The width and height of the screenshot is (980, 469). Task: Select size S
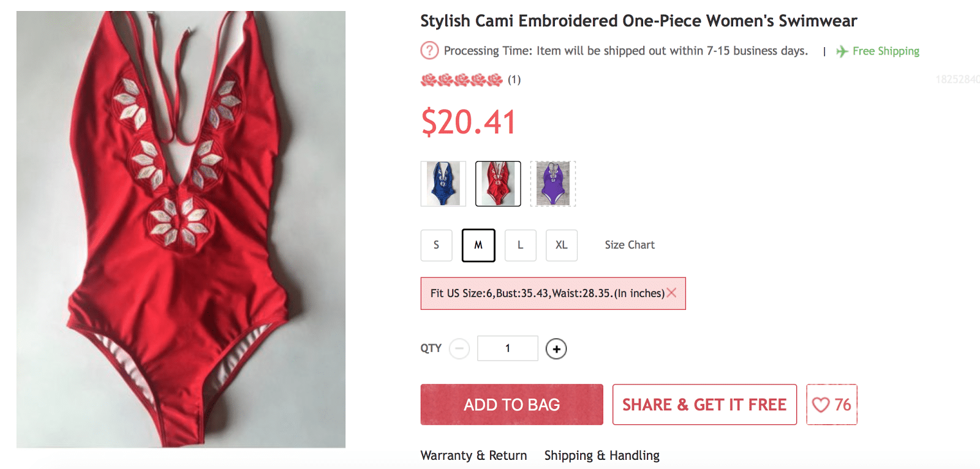436,245
